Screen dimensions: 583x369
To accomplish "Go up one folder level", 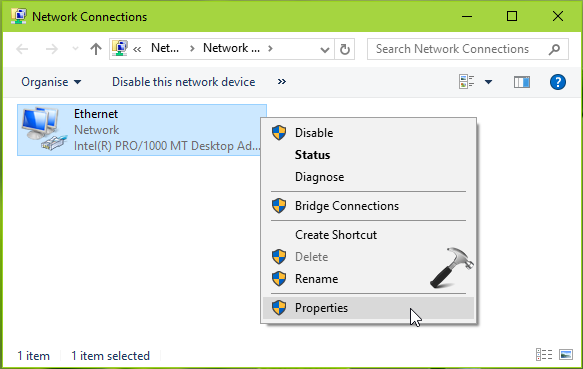I will (96, 49).
